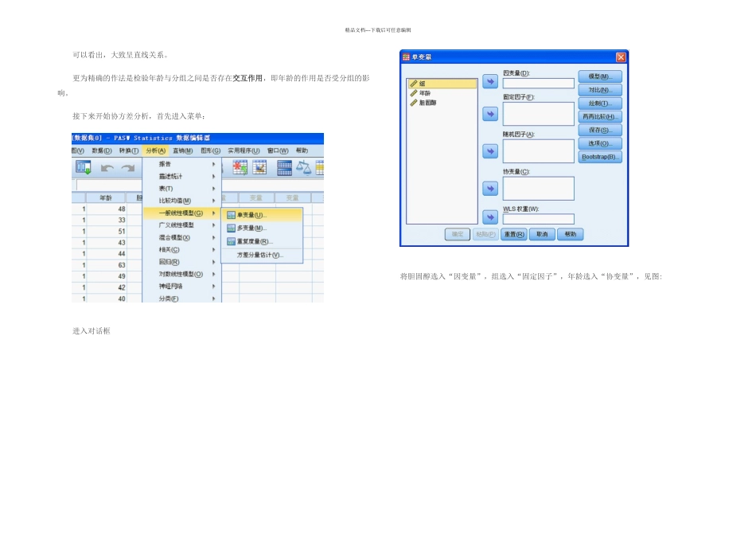Click the 单变量 dialog title bar icon
Image resolution: width=756 pixels, height=535 pixels.
tap(406, 57)
